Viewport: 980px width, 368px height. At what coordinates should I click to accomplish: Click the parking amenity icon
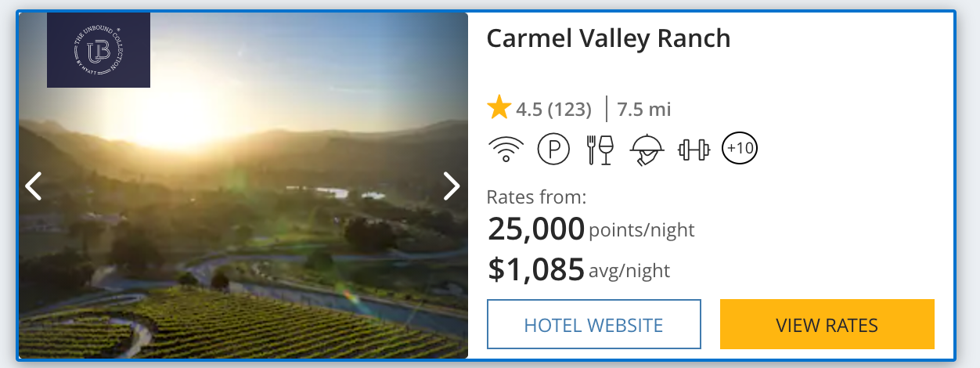(x=553, y=149)
